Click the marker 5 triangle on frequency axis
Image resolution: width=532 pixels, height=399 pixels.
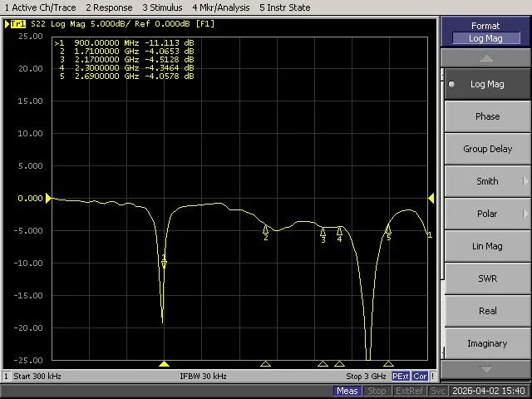tap(388, 364)
